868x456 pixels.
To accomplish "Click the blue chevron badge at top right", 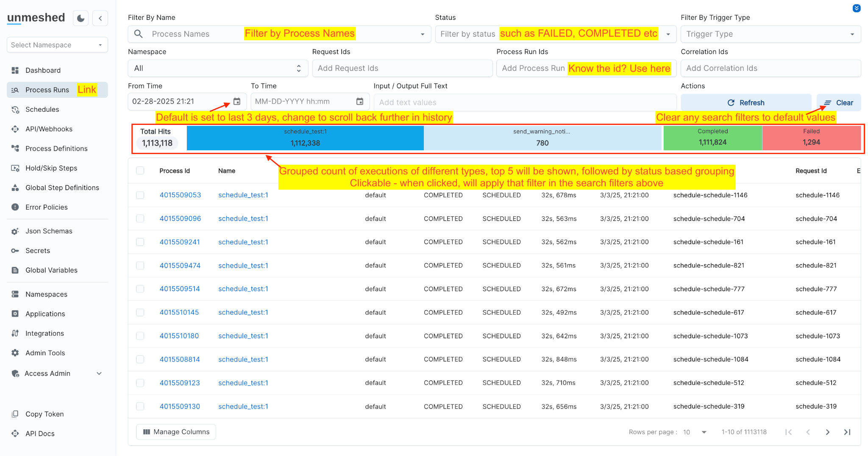I will coord(856,8).
